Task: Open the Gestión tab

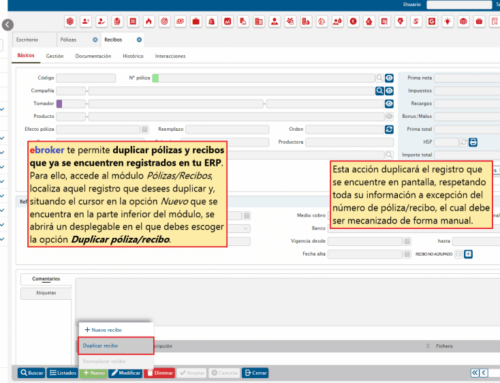Action: coord(55,56)
